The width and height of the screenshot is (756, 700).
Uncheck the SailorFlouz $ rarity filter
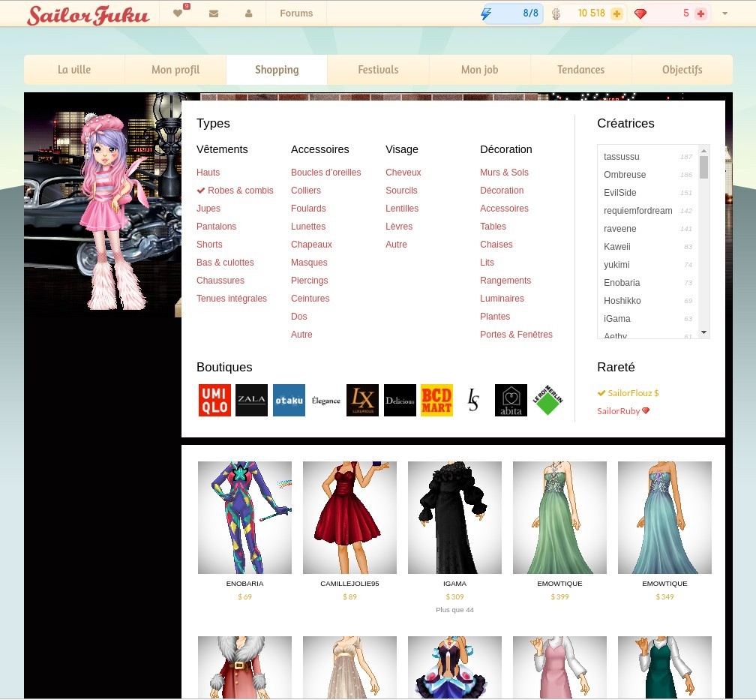pos(628,392)
